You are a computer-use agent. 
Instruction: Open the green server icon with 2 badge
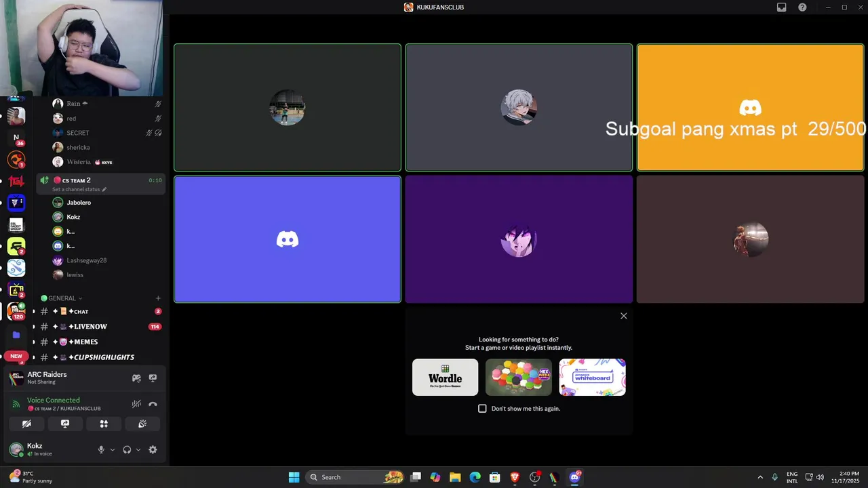[16, 247]
